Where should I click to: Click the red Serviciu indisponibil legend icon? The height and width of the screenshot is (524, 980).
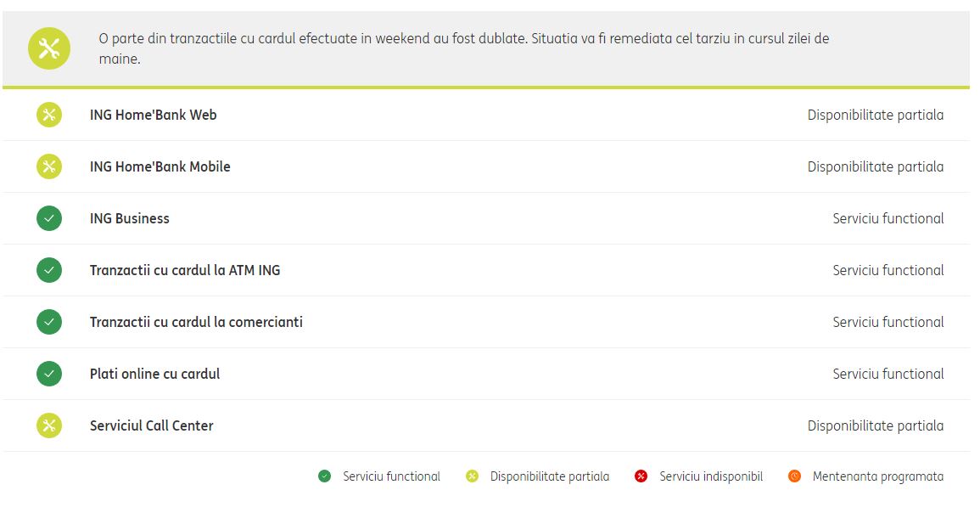(x=641, y=476)
